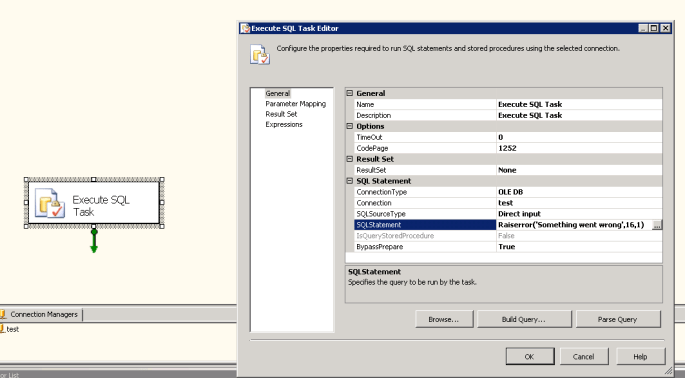Click the task editor header icon
The height and width of the screenshot is (378, 685).
coord(260,55)
